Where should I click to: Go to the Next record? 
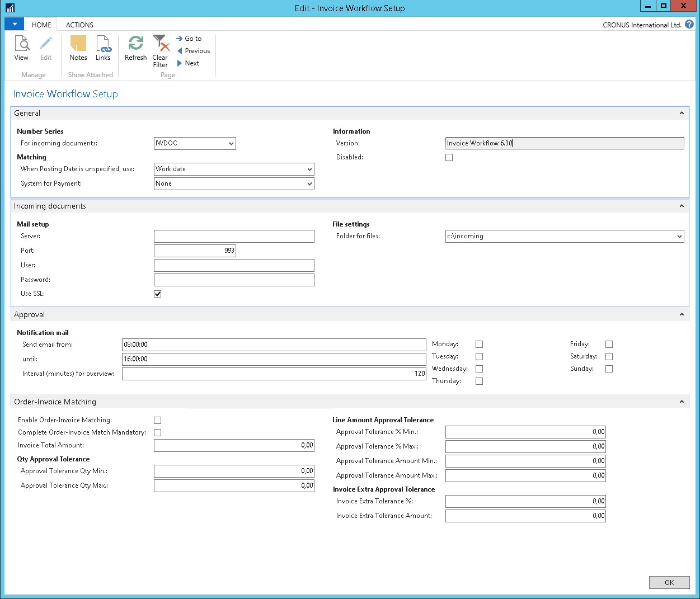tap(188, 63)
